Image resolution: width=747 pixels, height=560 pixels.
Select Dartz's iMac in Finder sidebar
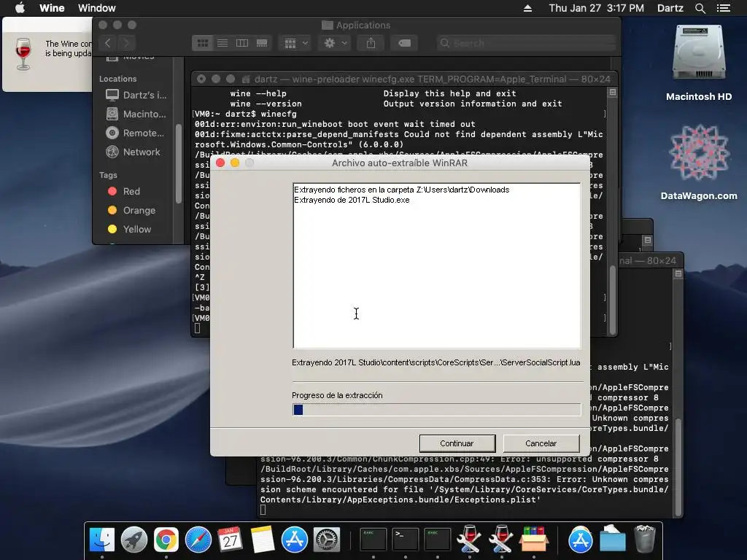[x=136, y=95]
